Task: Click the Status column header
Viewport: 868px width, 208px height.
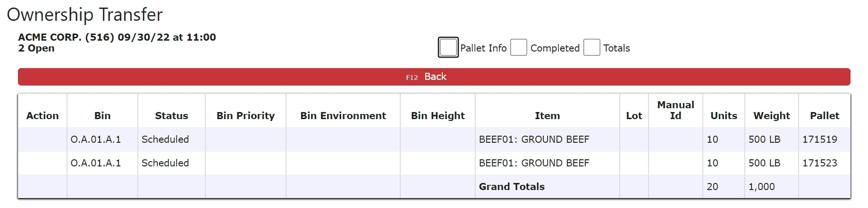Action: pyautogui.click(x=171, y=115)
